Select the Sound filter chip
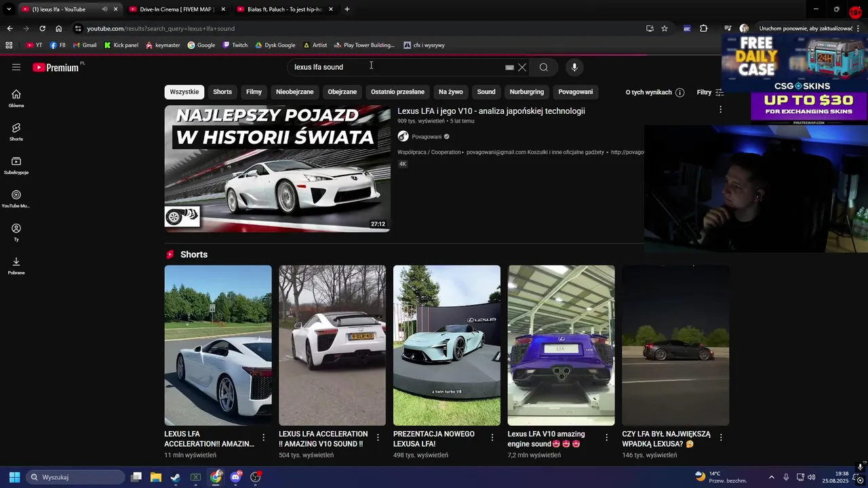This screenshot has width=868, height=488. coord(486,92)
